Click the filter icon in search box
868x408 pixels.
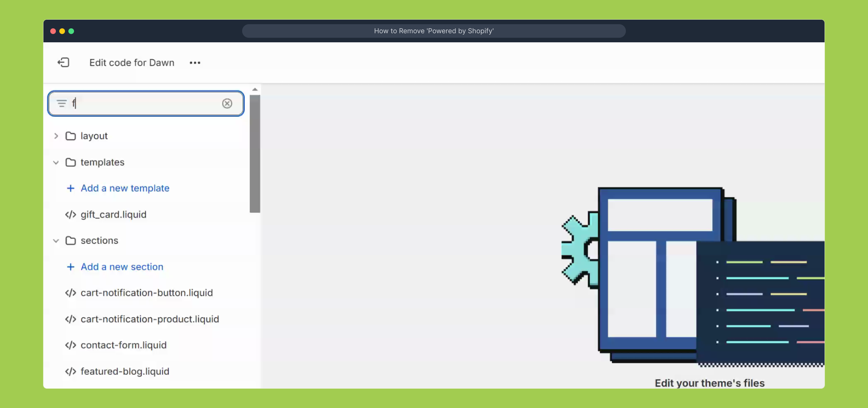pyautogui.click(x=61, y=104)
